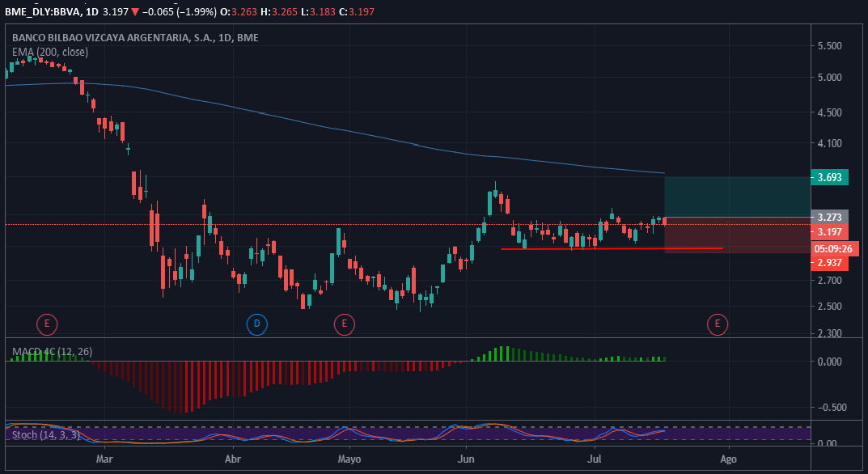Click the Jun label on the time axis
This screenshot has height=474, width=868.
[466, 459]
